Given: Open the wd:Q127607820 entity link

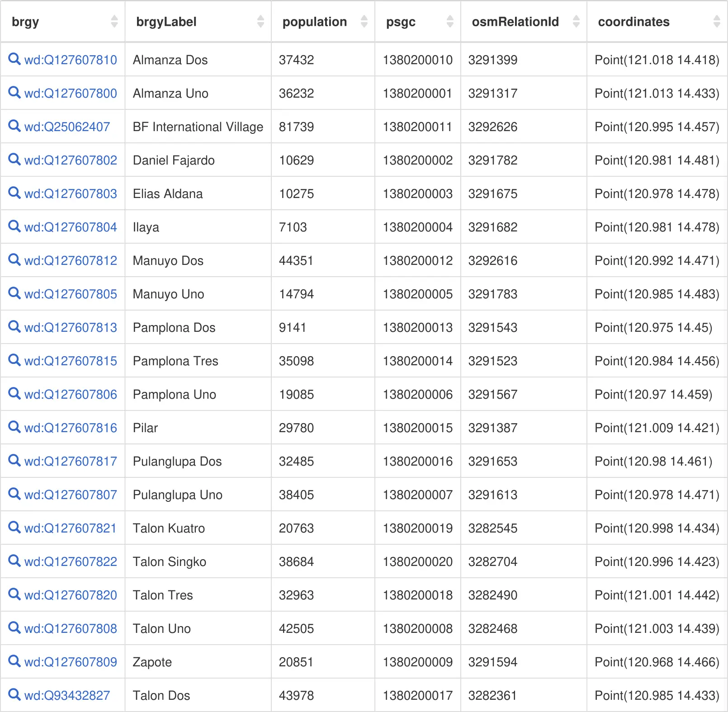Looking at the screenshot, I should click(x=71, y=595).
